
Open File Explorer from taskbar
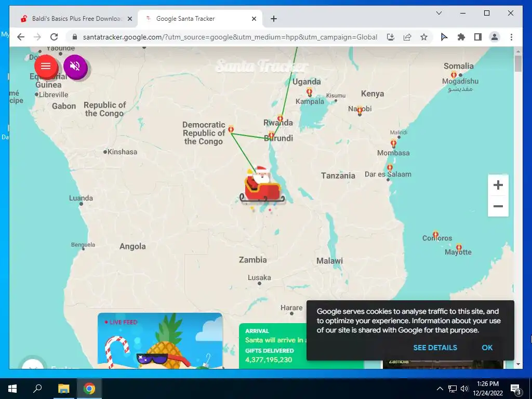pyautogui.click(x=63, y=389)
